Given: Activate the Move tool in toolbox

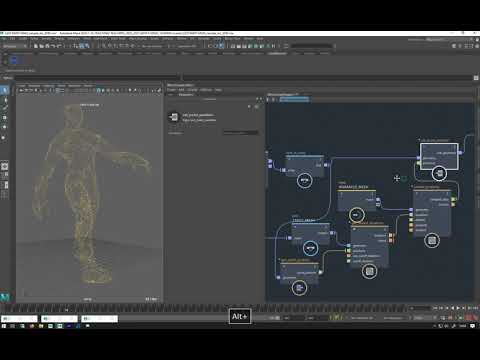Looking at the screenshot, I should point(5,118).
